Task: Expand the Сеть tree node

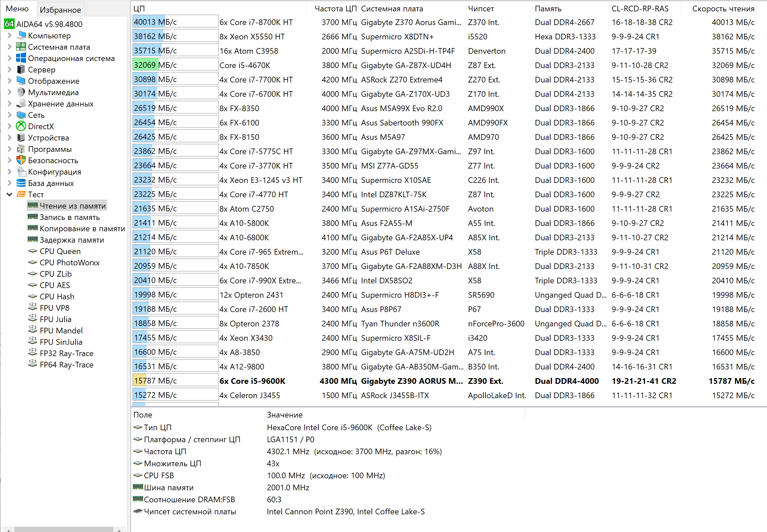Action: [9, 115]
